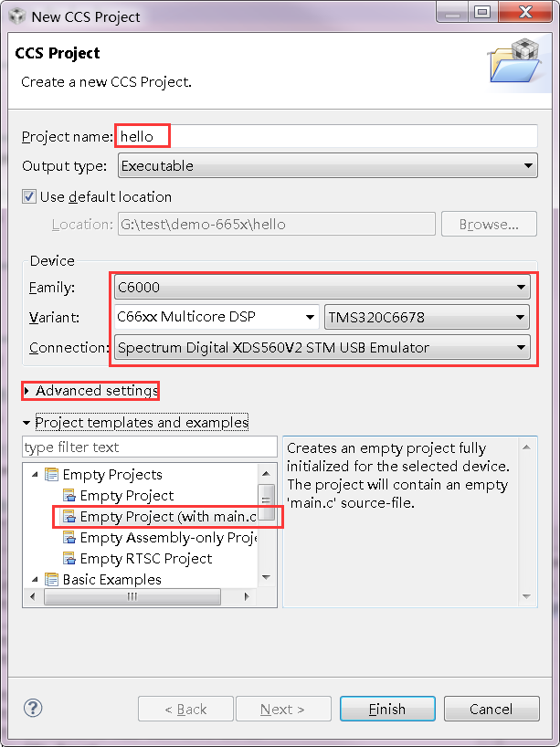
Task: Click the Basic Examples folder icon
Action: coord(51,579)
